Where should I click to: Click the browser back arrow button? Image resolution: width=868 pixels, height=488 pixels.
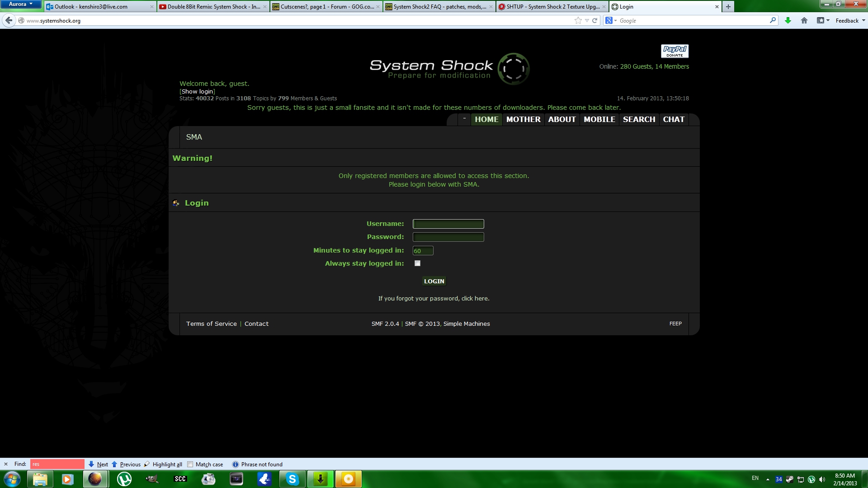[9, 20]
